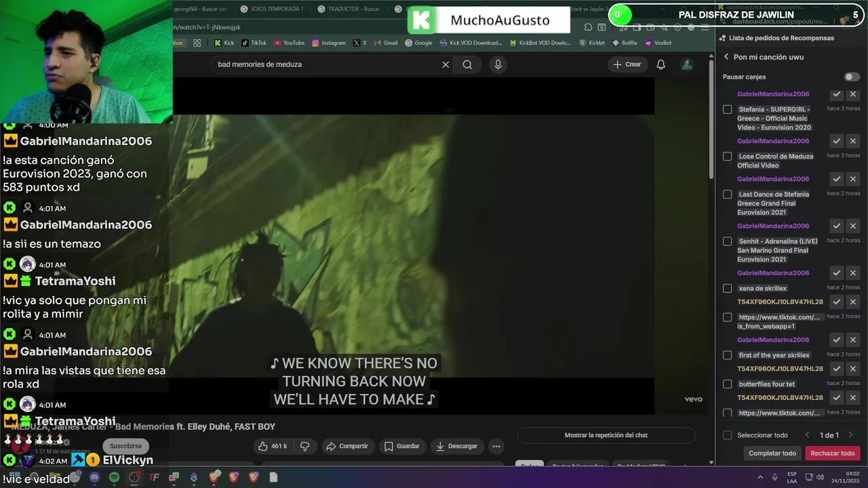
Task: Go back from Pon mi canción uwu
Action: [x=726, y=57]
